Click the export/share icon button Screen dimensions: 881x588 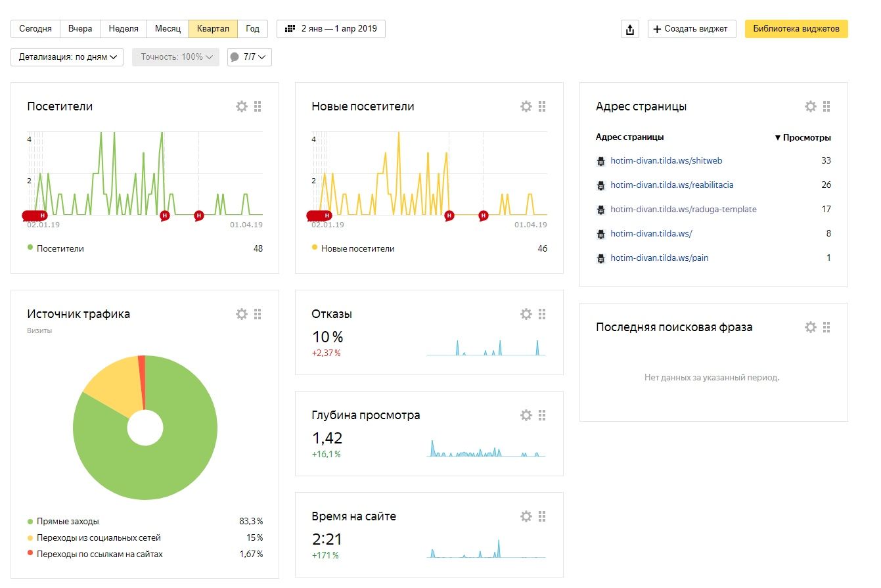point(630,29)
